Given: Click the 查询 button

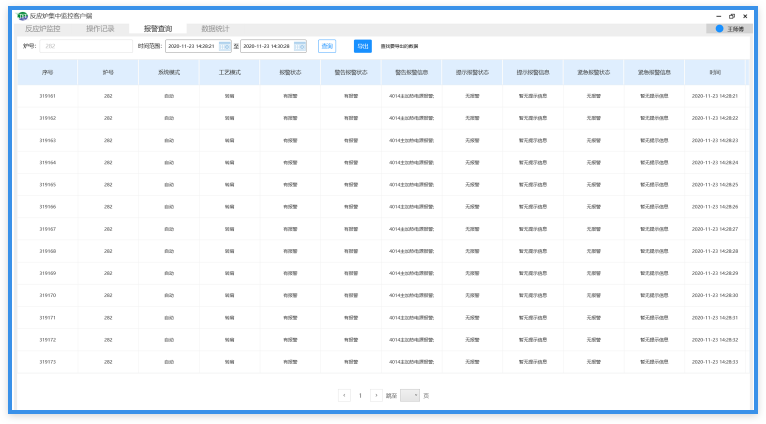Looking at the screenshot, I should click(x=327, y=46).
